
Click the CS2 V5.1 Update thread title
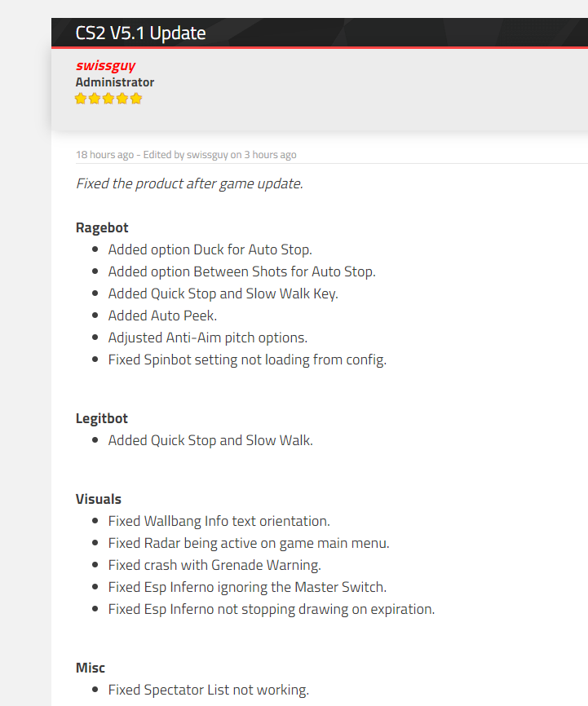(x=140, y=33)
